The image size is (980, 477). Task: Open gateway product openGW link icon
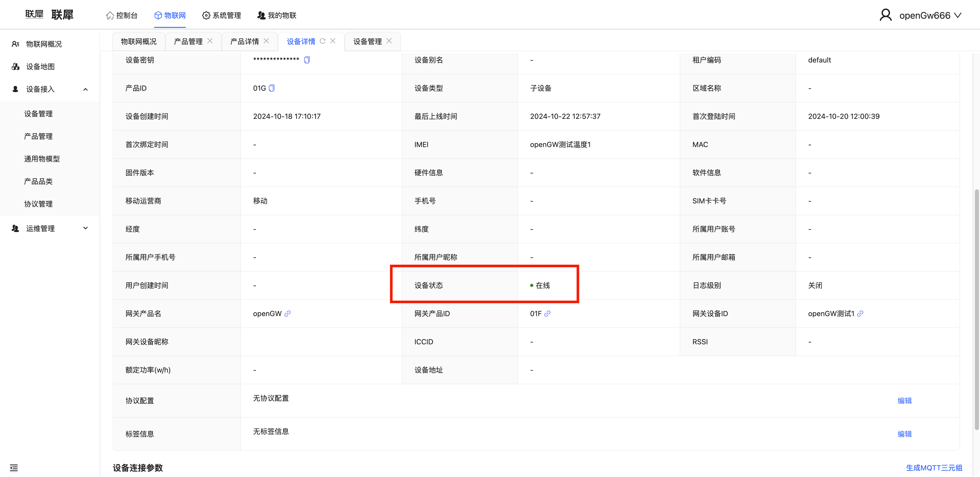click(x=287, y=314)
